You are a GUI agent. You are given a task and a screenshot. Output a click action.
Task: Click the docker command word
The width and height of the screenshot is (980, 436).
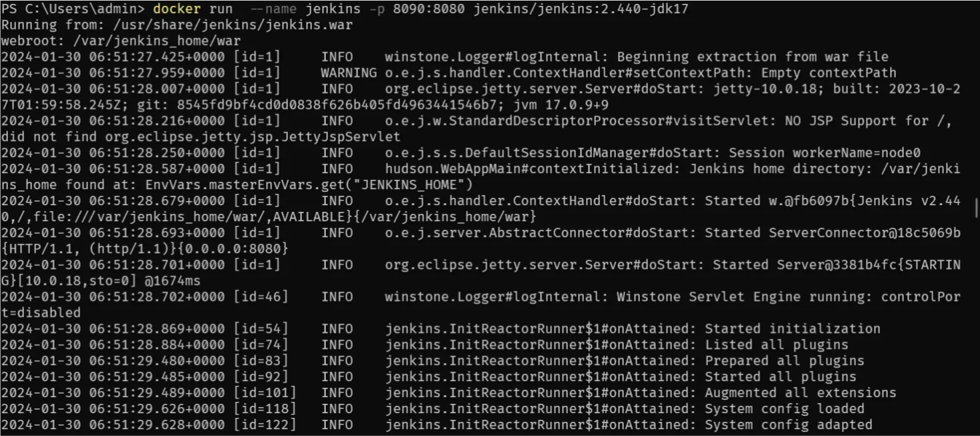[x=177, y=9]
